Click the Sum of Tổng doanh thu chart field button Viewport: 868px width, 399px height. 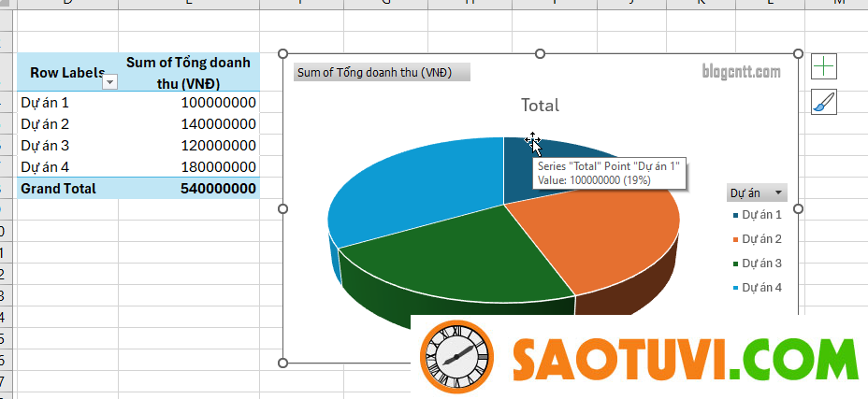pyautogui.click(x=382, y=73)
